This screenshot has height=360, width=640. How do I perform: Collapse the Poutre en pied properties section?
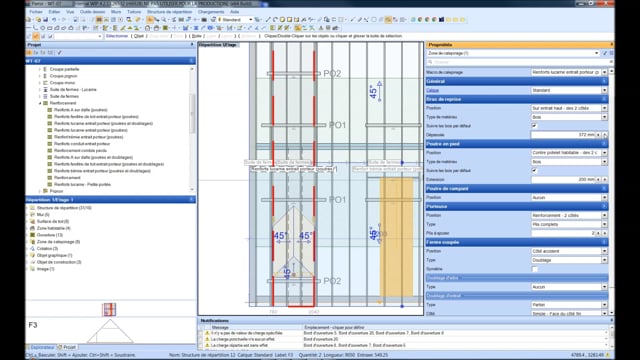(x=604, y=144)
